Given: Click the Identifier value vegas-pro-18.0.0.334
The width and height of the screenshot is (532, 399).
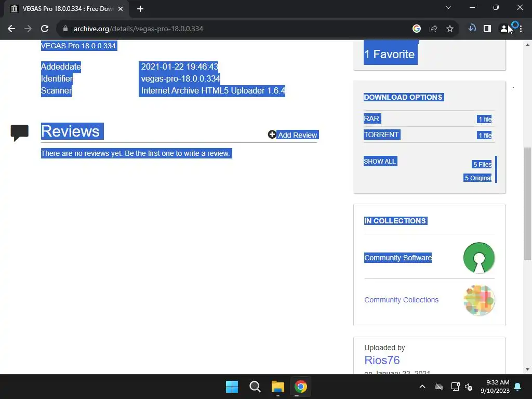Looking at the screenshot, I should click(180, 79).
